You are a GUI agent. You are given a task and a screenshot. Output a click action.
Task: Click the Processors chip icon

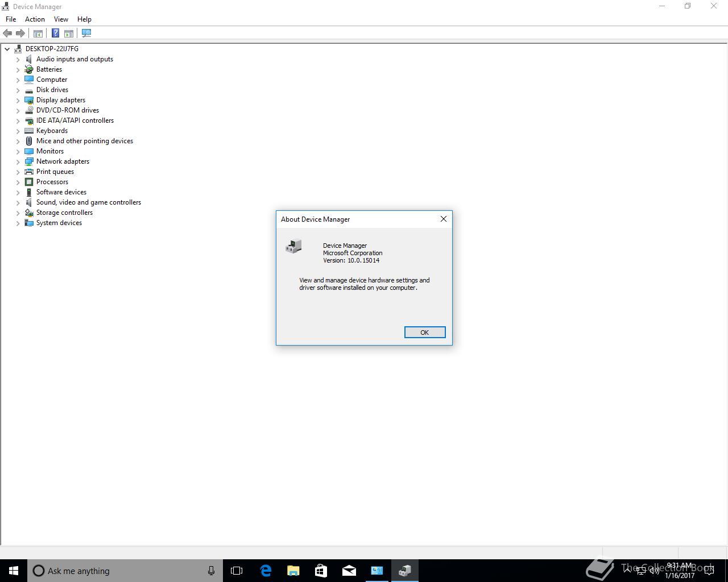[x=29, y=182]
